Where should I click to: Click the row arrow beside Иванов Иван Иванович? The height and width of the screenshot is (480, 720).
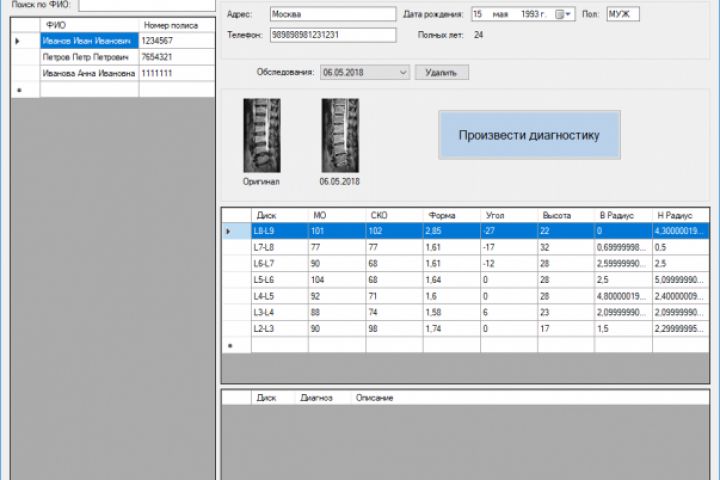(17, 41)
